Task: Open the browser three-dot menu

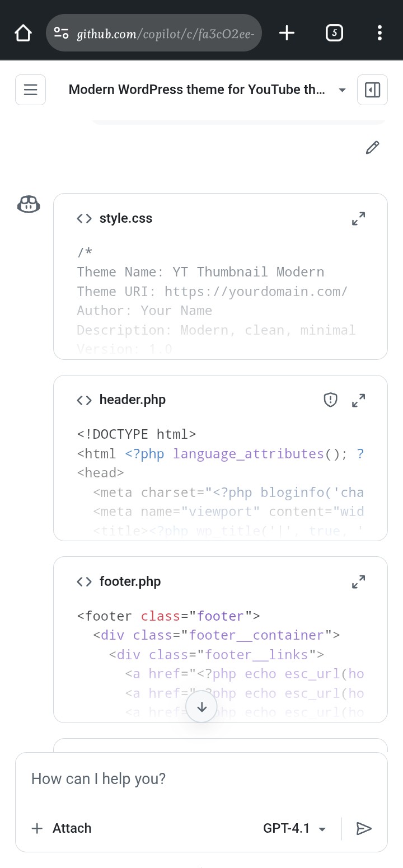Action: coord(379,33)
